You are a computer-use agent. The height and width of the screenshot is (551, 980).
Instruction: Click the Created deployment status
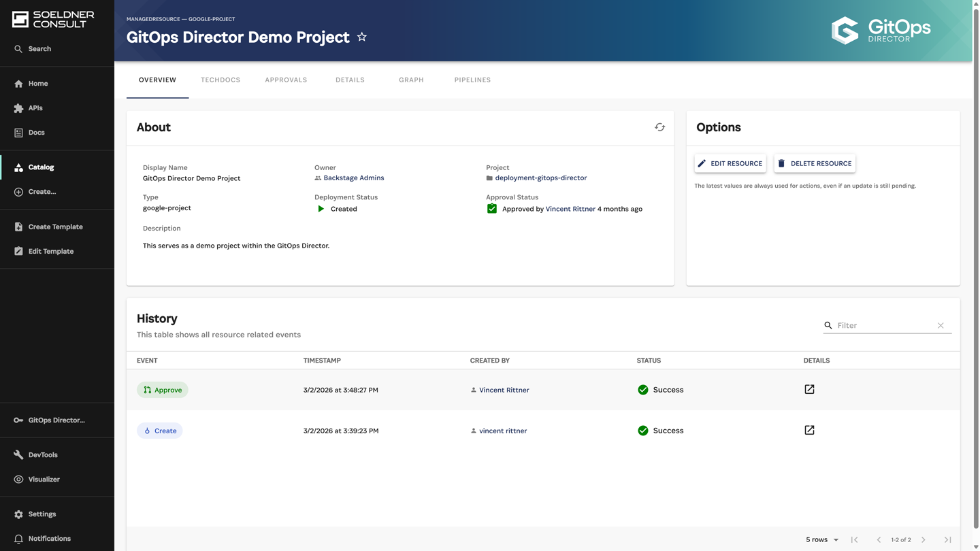click(337, 209)
